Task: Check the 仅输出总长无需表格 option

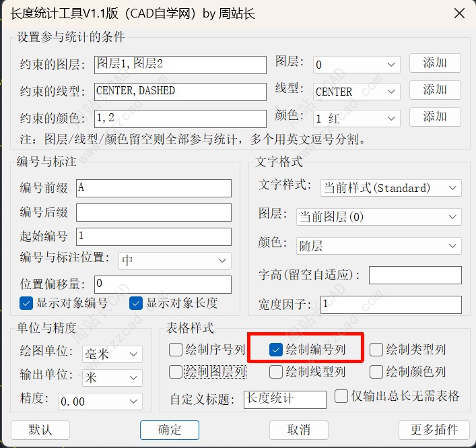Action: 341,395
